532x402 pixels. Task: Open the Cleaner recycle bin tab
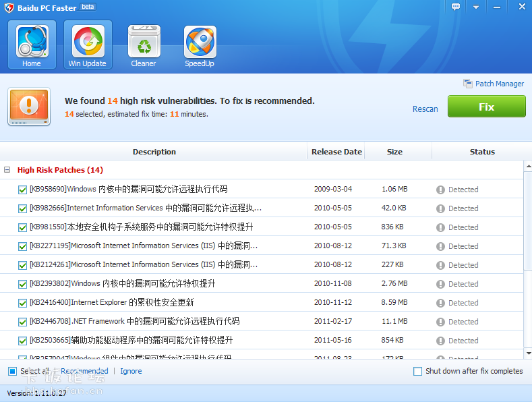tap(144, 45)
